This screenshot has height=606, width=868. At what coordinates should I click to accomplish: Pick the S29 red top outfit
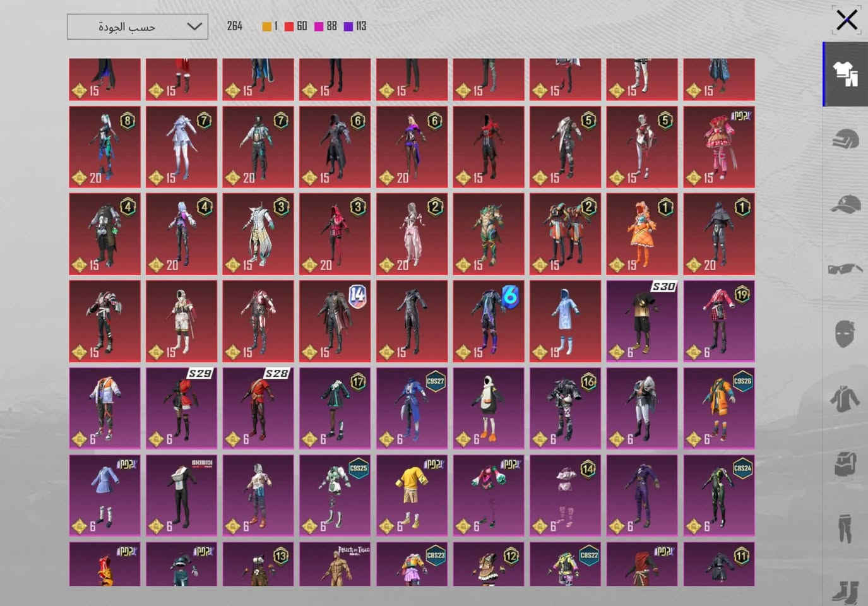pyautogui.click(x=181, y=408)
